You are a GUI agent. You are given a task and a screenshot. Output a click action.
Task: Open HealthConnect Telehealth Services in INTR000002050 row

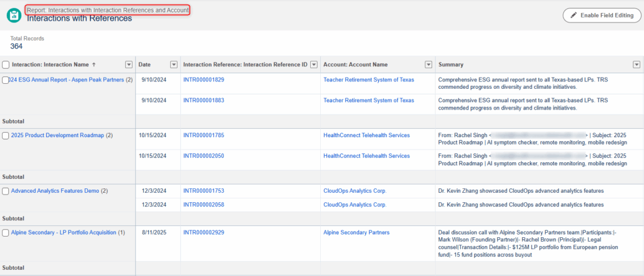point(366,156)
